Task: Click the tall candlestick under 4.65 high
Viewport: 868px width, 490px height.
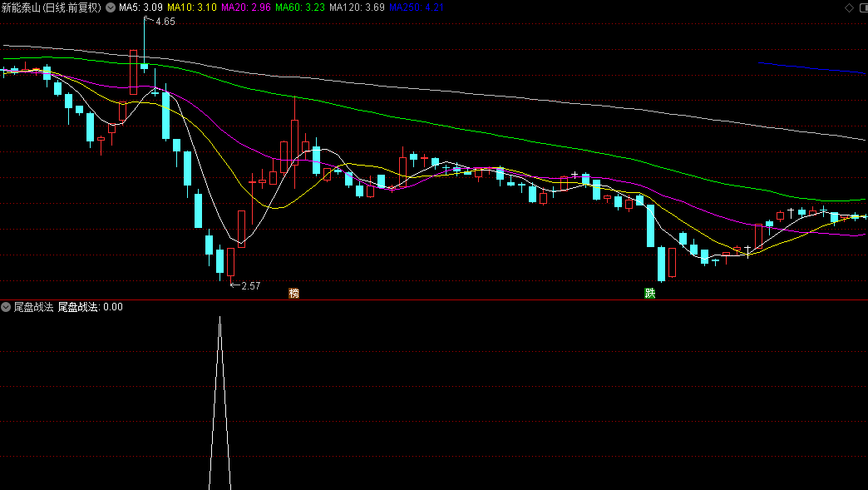Action: pyautogui.click(x=144, y=45)
